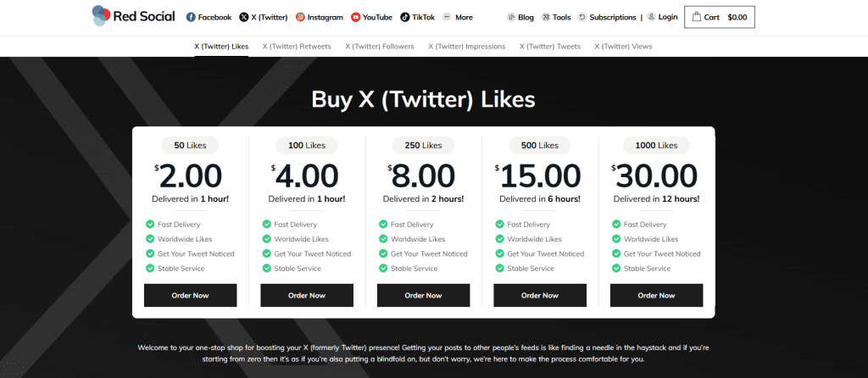Image resolution: width=868 pixels, height=378 pixels.
Task: Expand the Tools menu
Action: click(x=556, y=17)
